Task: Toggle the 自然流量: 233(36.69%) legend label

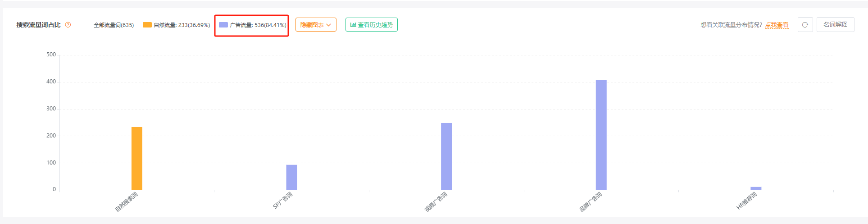Action: point(182,25)
